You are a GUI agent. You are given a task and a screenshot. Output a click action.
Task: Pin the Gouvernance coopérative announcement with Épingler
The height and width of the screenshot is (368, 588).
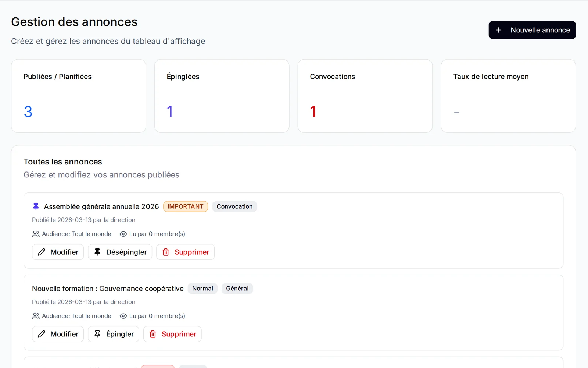(x=113, y=334)
